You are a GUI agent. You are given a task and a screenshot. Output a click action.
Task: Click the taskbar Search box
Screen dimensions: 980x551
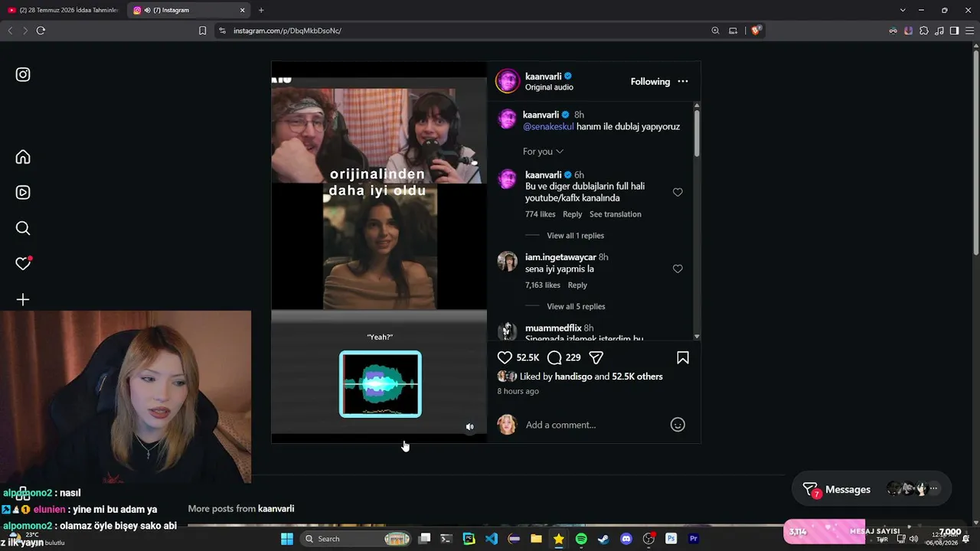355,539
